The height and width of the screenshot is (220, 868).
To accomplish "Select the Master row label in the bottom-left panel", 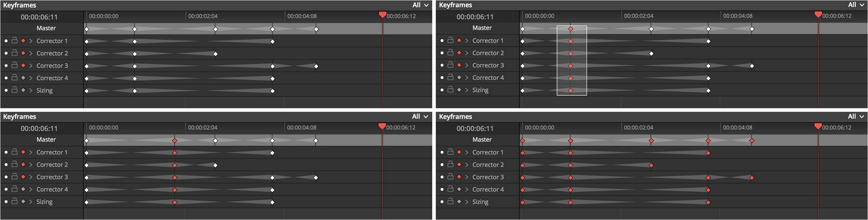I will pyautogui.click(x=46, y=139).
